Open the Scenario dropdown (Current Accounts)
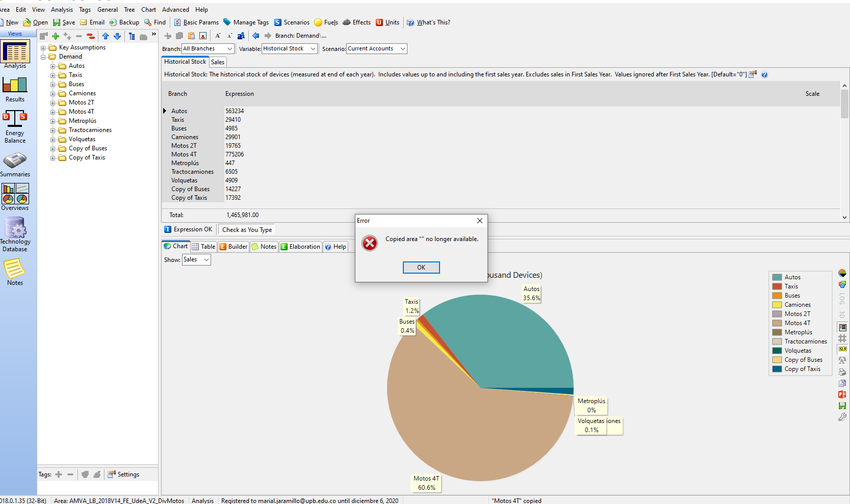This screenshot has width=850, height=504. coord(377,49)
